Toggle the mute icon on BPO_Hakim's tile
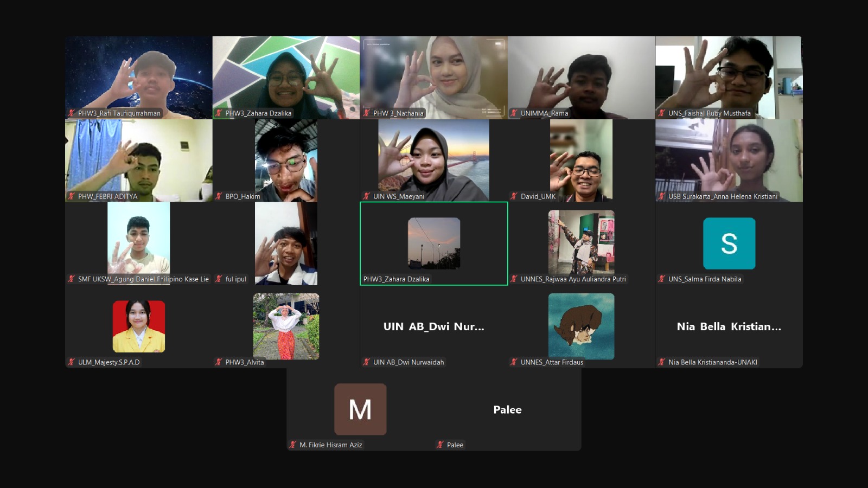This screenshot has width=868, height=488. click(218, 197)
